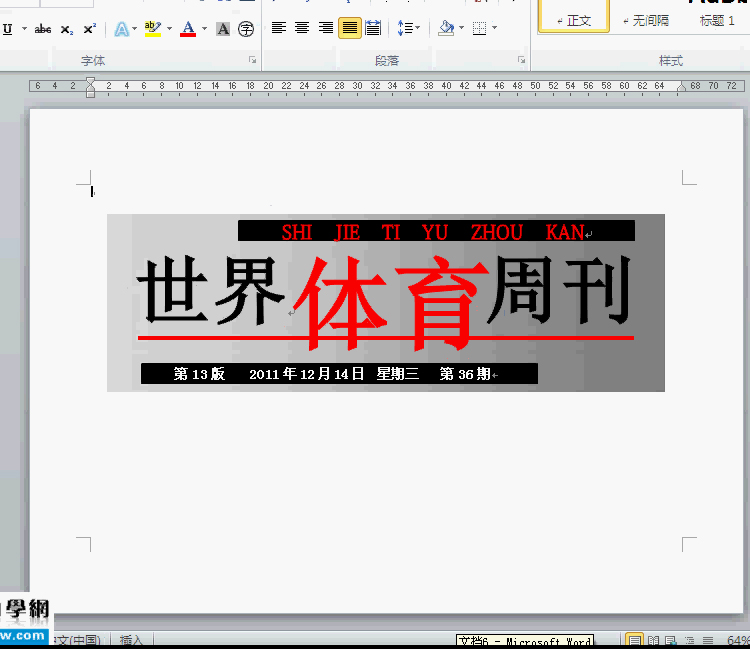The height and width of the screenshot is (649, 750).
Task: Align text right
Action: pos(325,28)
